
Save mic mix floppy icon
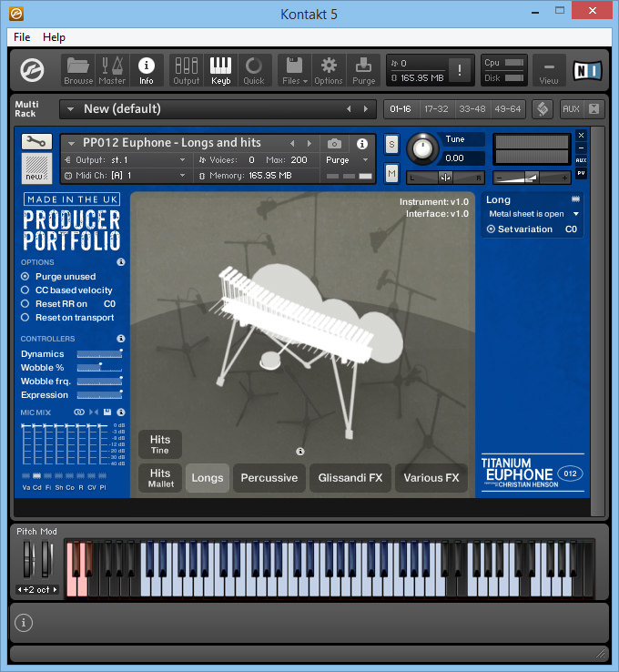[107, 412]
